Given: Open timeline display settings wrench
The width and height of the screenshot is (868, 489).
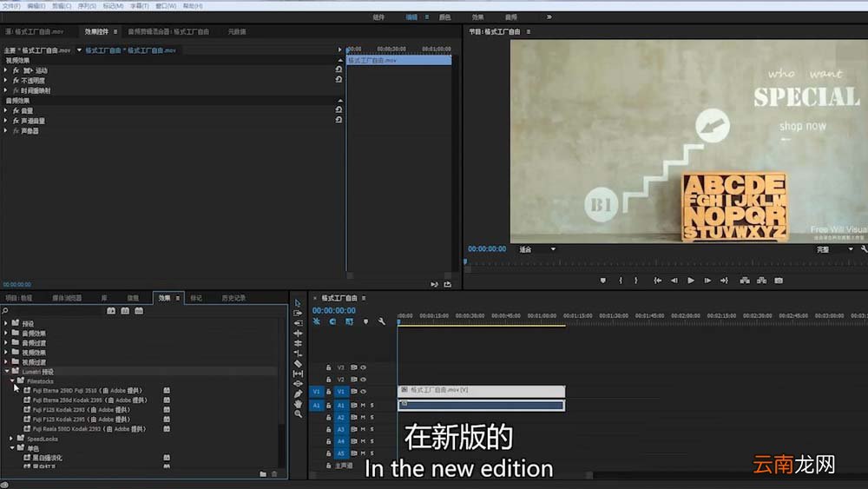Looking at the screenshot, I should point(381,321).
